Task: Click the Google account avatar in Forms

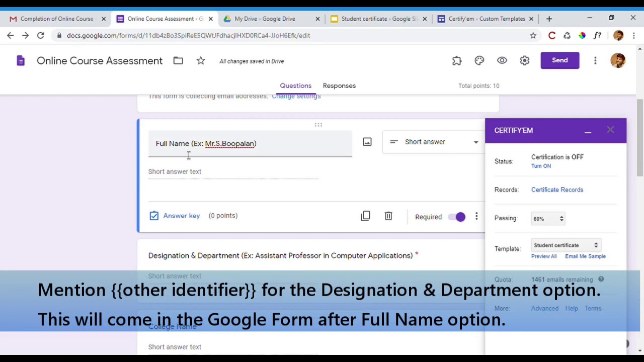Action: 618,60
